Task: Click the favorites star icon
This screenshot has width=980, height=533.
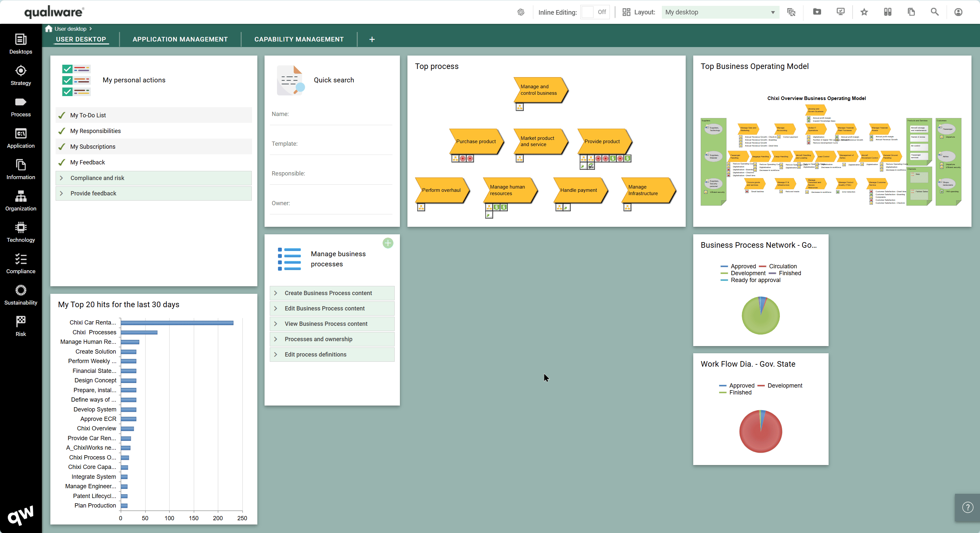Action: (x=864, y=12)
